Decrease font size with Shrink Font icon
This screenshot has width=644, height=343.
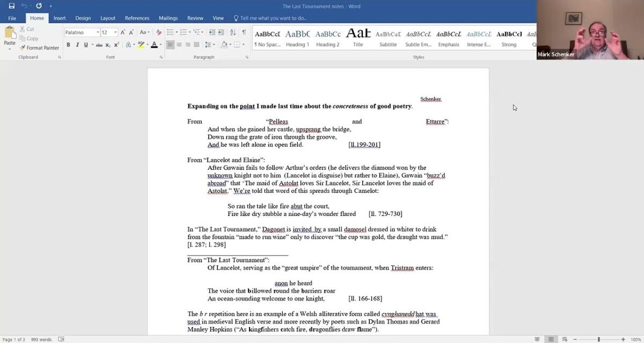click(x=131, y=32)
